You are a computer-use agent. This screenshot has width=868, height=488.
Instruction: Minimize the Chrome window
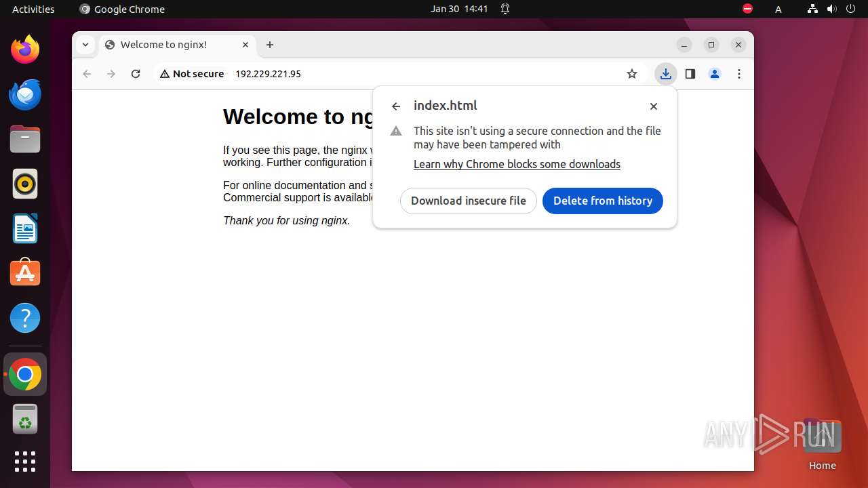pos(684,45)
